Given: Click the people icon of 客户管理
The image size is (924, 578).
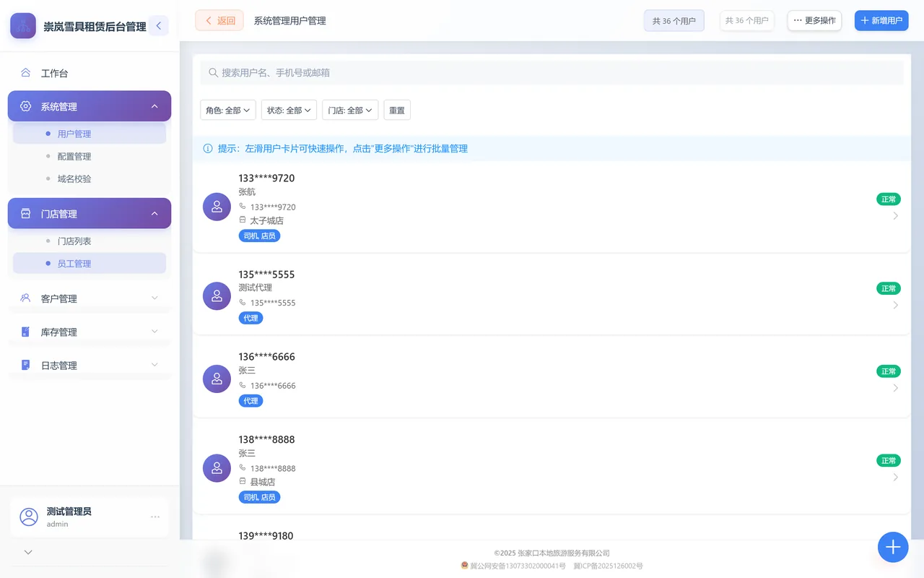Looking at the screenshot, I should click(x=26, y=298).
